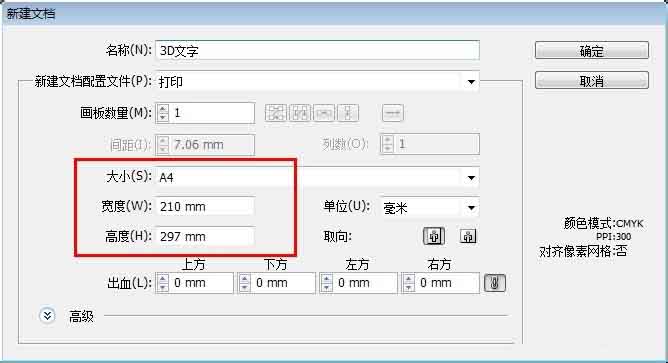
Task: Click the 画板数量 value field
Action: click(213, 113)
